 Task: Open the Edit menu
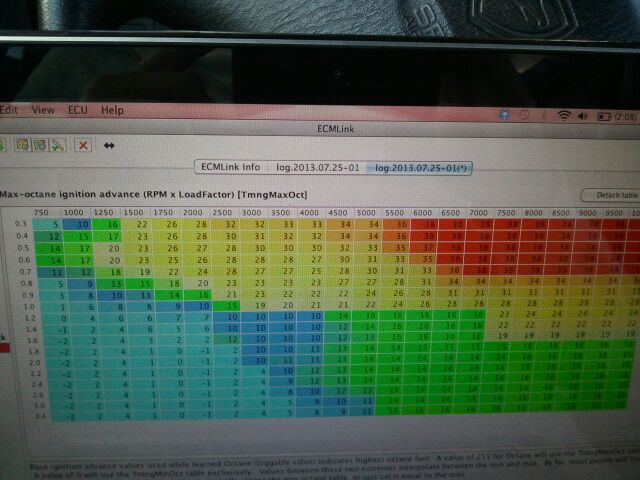9,109
